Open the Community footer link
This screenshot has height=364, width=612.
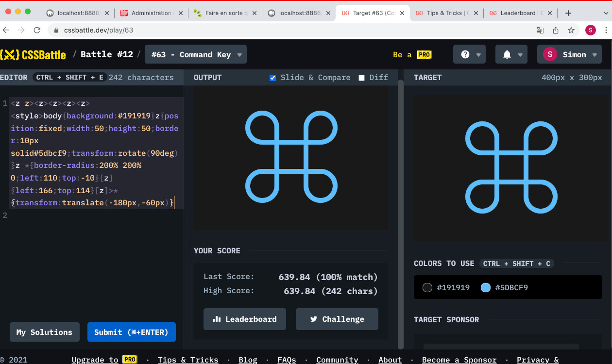337,360
